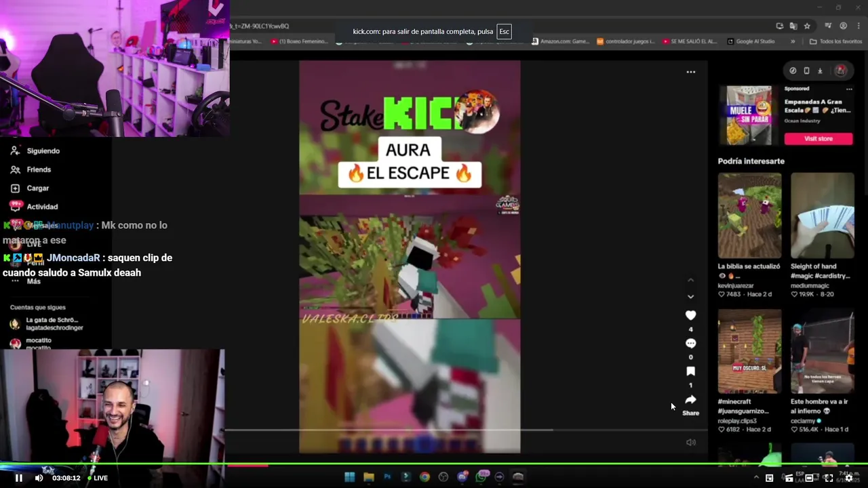This screenshot has width=868, height=488.
Task: Open Kick player settings gear
Action: pyautogui.click(x=848, y=478)
